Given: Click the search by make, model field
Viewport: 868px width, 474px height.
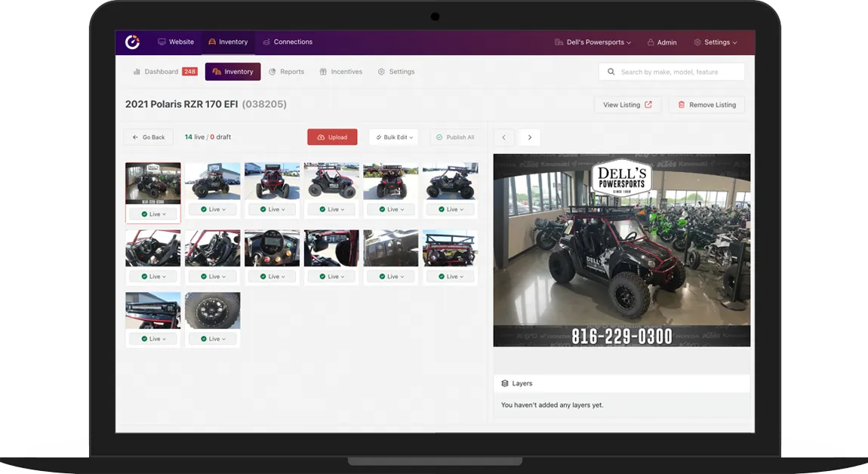Looking at the screenshot, I should pos(672,72).
